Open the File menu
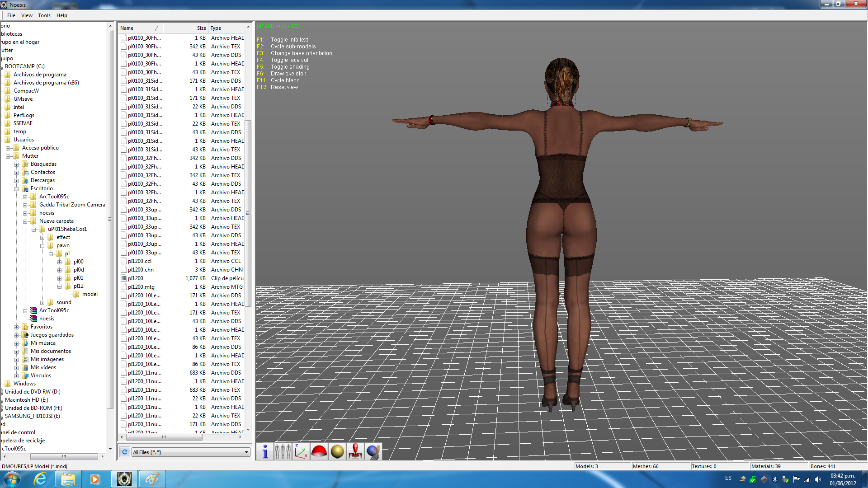 click(x=11, y=15)
